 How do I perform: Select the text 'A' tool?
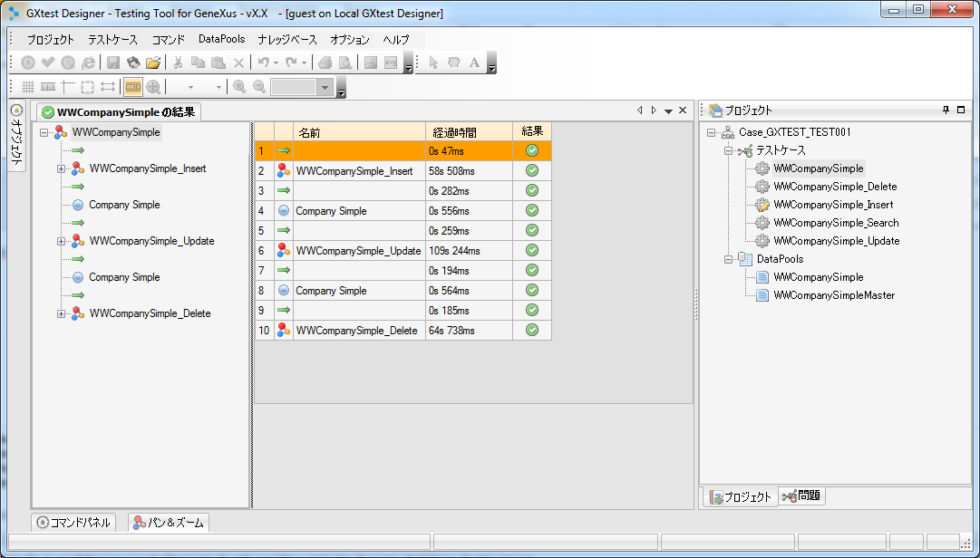pyautogui.click(x=473, y=63)
